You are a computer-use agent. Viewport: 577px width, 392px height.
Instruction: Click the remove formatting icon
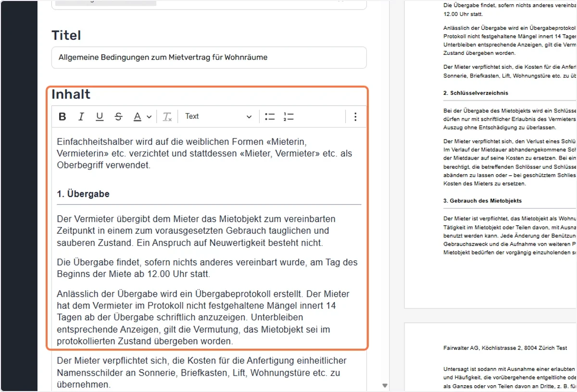167,116
